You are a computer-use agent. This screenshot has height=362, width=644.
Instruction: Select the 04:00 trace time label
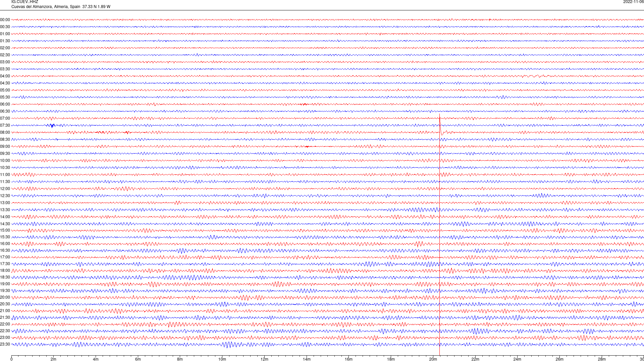[5, 76]
